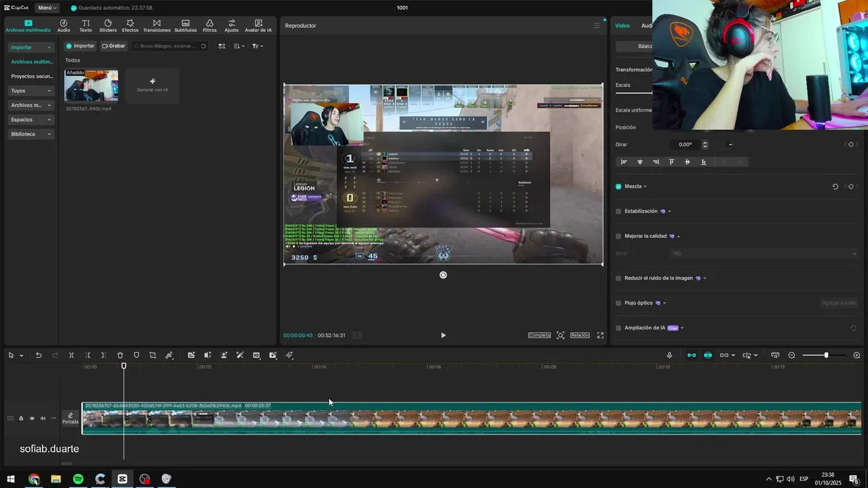The height and width of the screenshot is (488, 868).
Task: Toggle auto snapping icon in timeline
Action: (708, 355)
